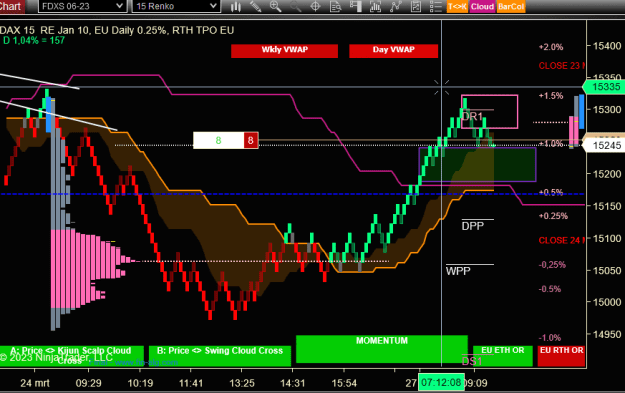Click the white 15245 current price marker
This screenshot has height=393, width=625.
(603, 145)
